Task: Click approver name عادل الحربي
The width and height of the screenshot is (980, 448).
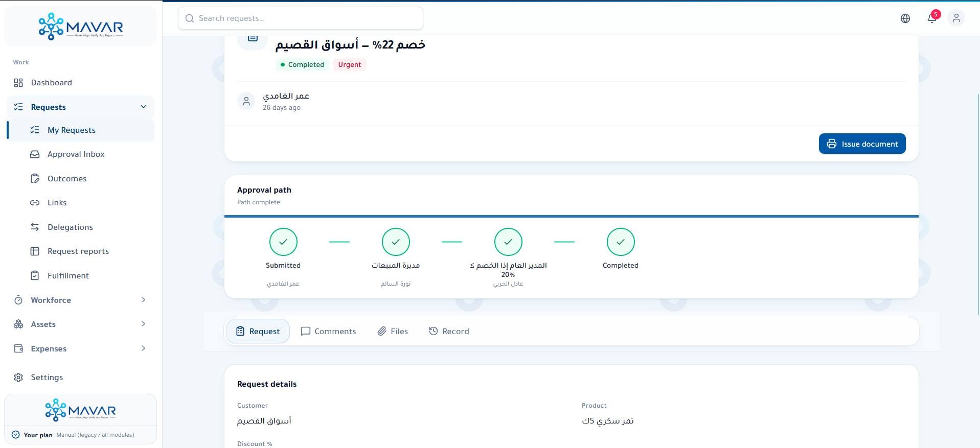Action: point(508,284)
